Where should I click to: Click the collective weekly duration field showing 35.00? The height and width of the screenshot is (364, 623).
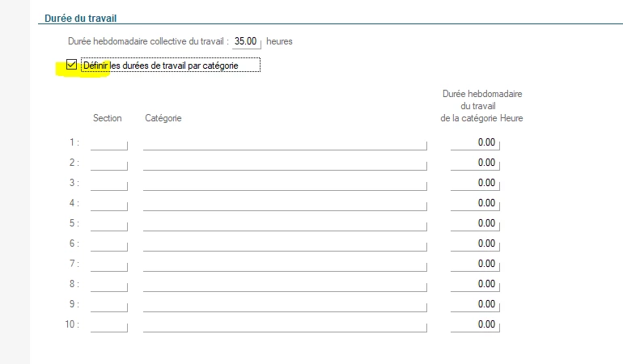tap(245, 40)
